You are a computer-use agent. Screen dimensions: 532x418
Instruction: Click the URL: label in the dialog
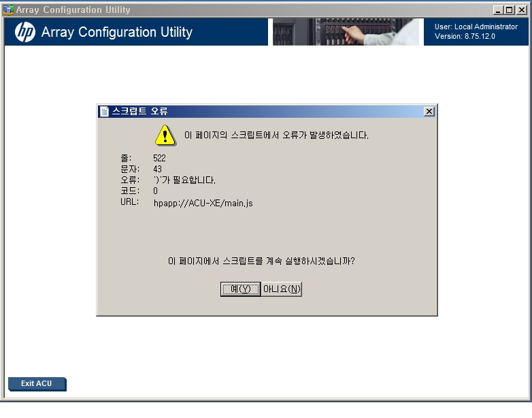click(129, 202)
